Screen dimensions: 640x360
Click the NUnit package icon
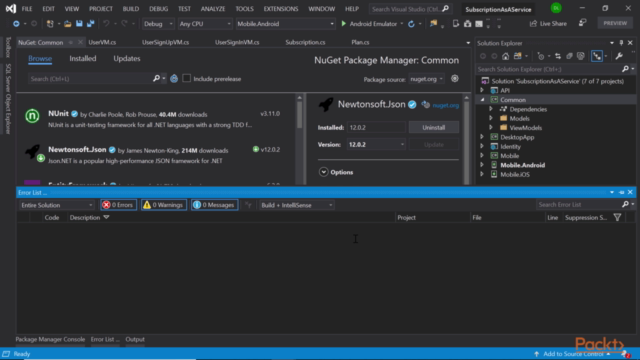(x=32, y=116)
